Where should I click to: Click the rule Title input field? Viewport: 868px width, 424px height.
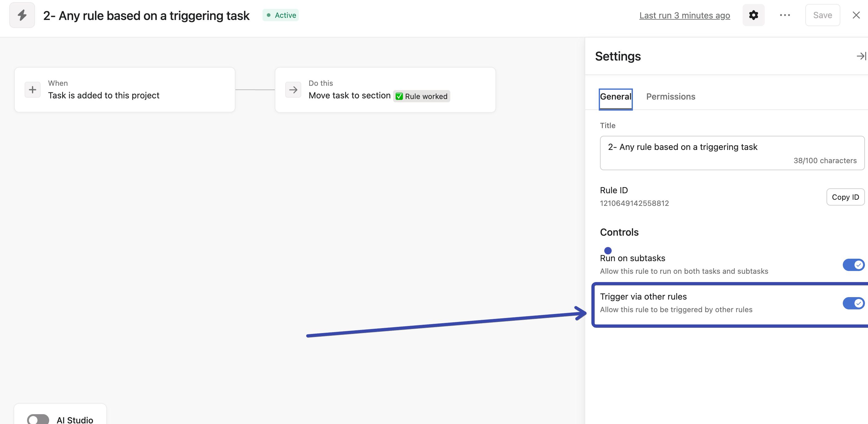(732, 153)
